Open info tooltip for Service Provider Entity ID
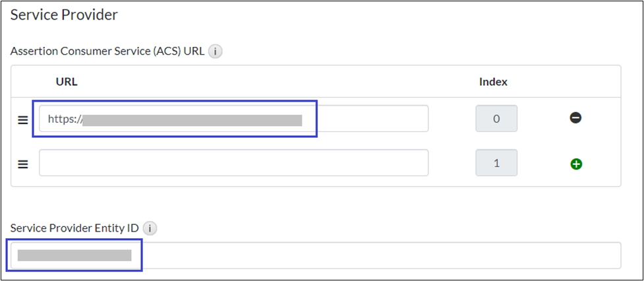The height and width of the screenshot is (281, 644). (150, 228)
